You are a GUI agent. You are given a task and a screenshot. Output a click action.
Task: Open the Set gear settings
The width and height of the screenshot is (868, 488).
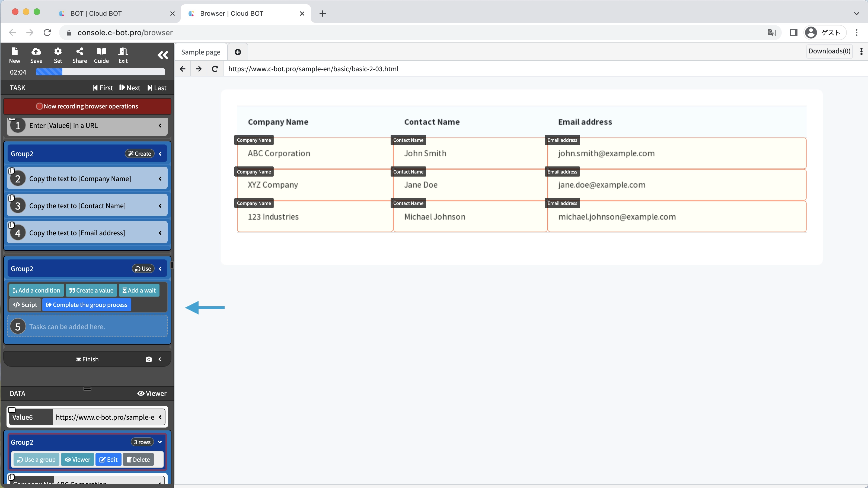click(x=58, y=55)
